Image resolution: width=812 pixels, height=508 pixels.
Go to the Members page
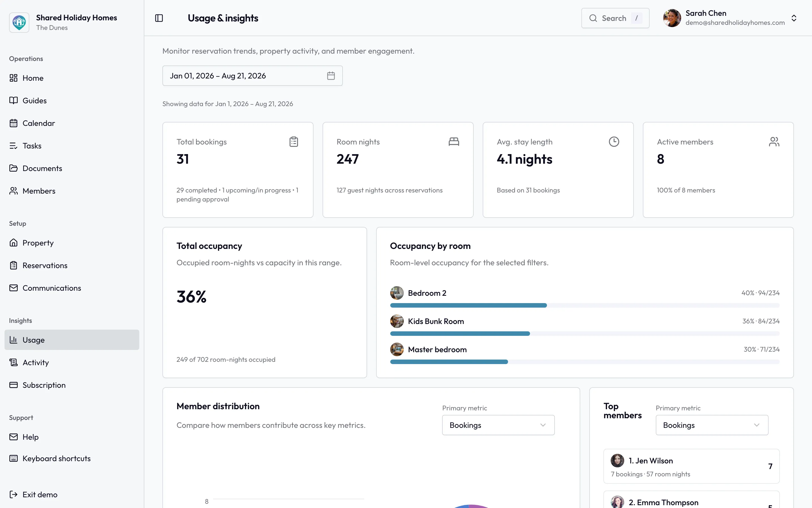[72, 191]
